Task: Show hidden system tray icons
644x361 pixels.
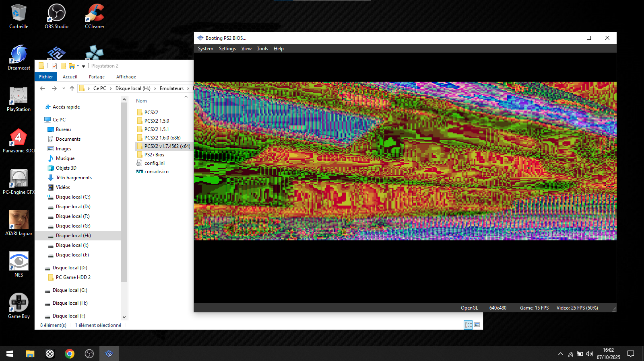Action: pos(560,354)
